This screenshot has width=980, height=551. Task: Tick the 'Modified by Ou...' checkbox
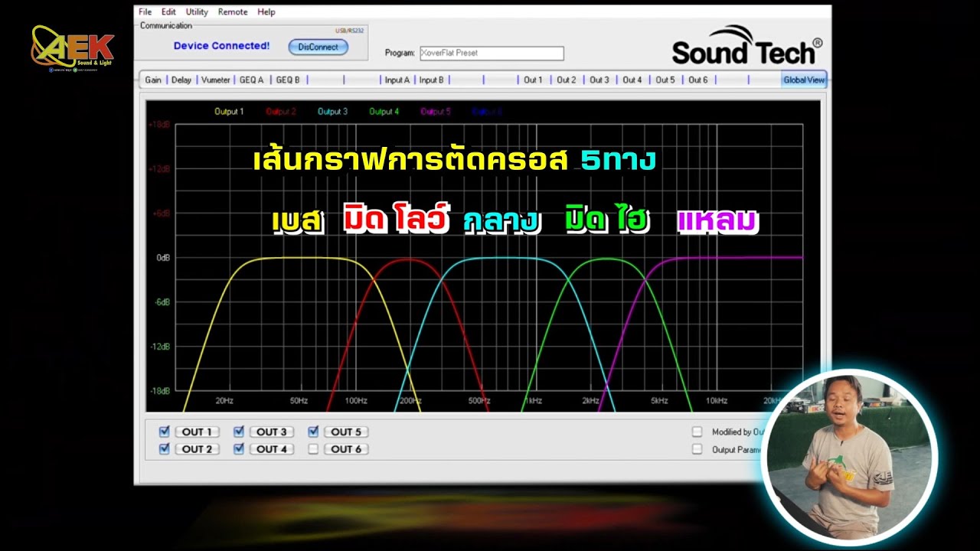(x=697, y=432)
